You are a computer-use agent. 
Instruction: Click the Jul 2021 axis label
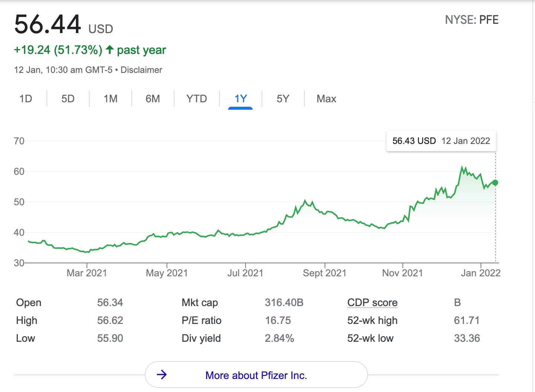(x=245, y=273)
